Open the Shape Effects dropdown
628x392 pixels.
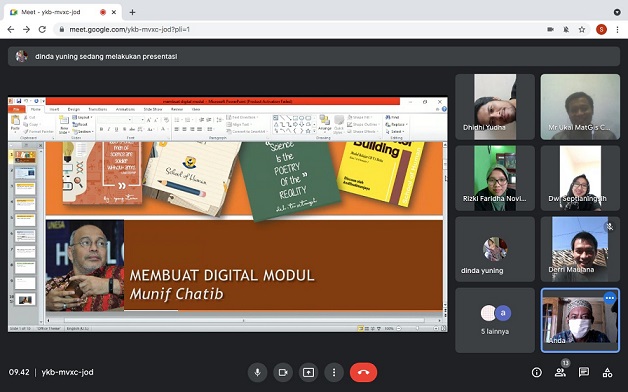click(x=363, y=131)
